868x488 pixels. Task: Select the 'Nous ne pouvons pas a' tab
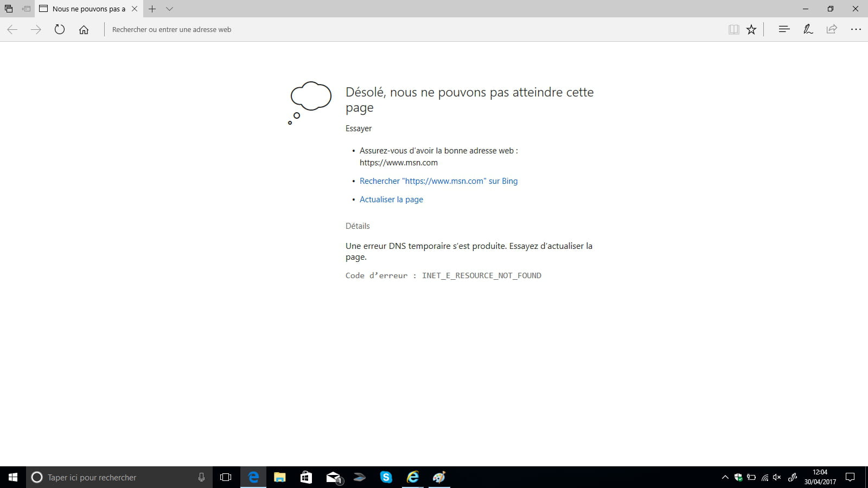[x=88, y=9]
